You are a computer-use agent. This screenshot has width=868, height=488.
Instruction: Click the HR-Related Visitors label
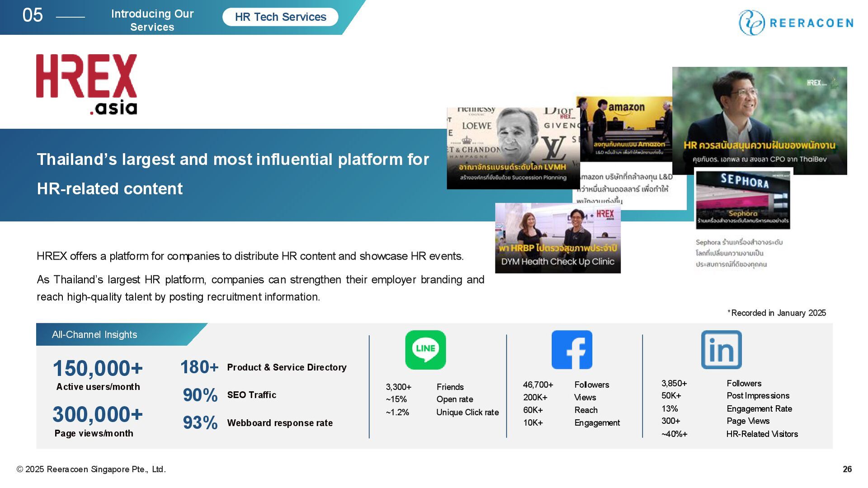[762, 434]
